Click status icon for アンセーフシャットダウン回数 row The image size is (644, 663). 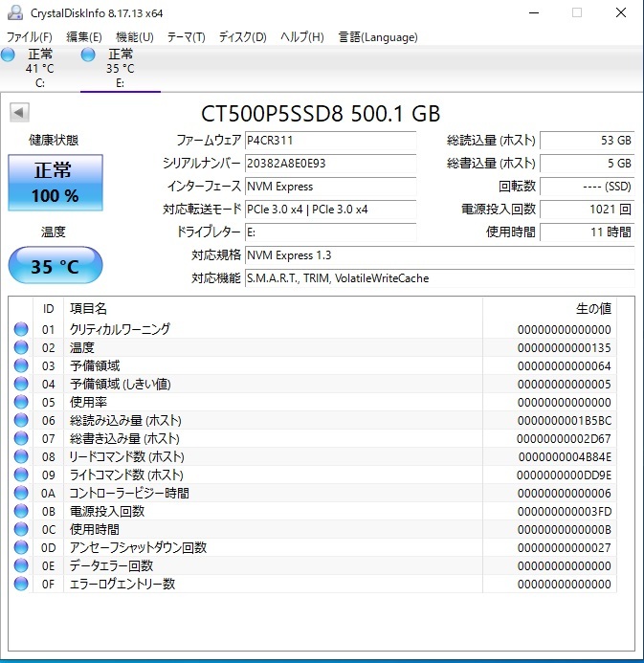(x=21, y=547)
